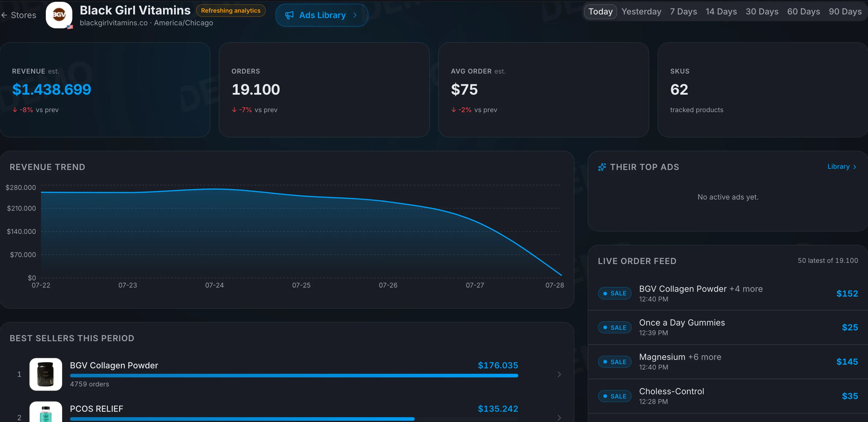This screenshot has height=422, width=868.
Task: Click PCOS RELIEF best seller name
Action: pyautogui.click(x=96, y=409)
